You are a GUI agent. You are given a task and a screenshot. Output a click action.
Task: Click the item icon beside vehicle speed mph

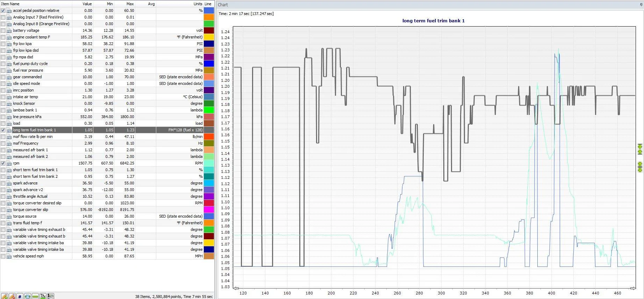pyautogui.click(x=9, y=256)
